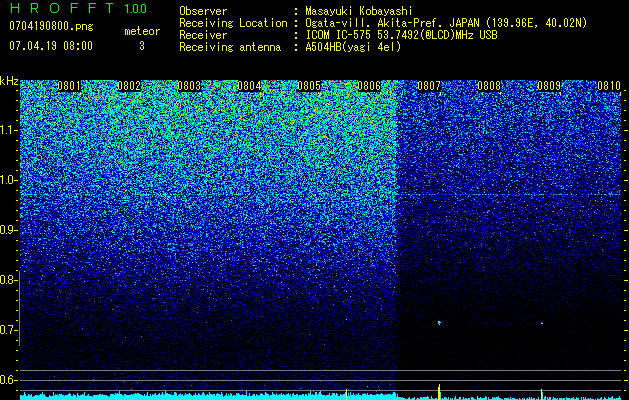Select the filename 0704190800.png
The height and width of the screenshot is (400, 629).
pyautogui.click(x=51, y=26)
